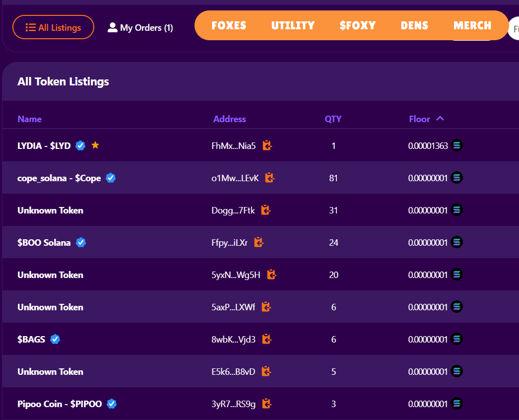
Task: Click the address text FhMx...Nia5
Action: click(234, 146)
